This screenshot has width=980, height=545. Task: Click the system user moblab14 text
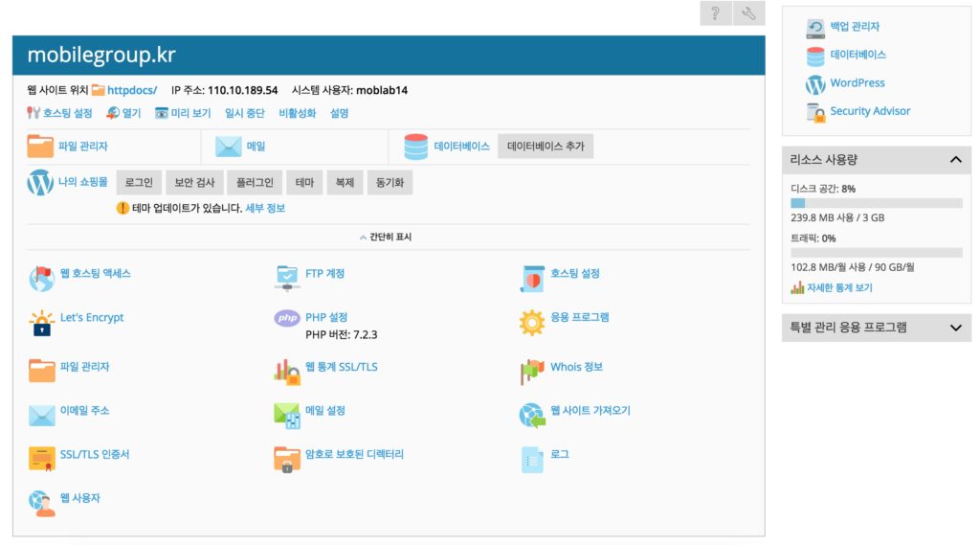pos(382,90)
